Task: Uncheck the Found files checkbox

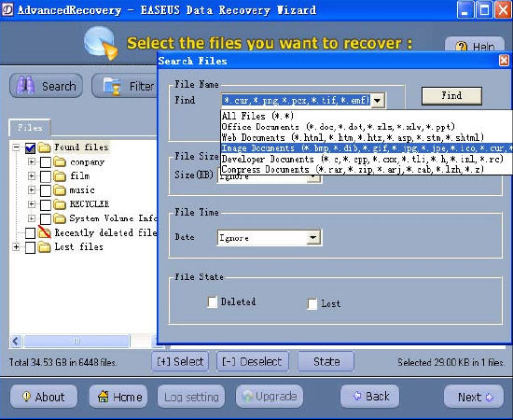Action: tap(30, 148)
